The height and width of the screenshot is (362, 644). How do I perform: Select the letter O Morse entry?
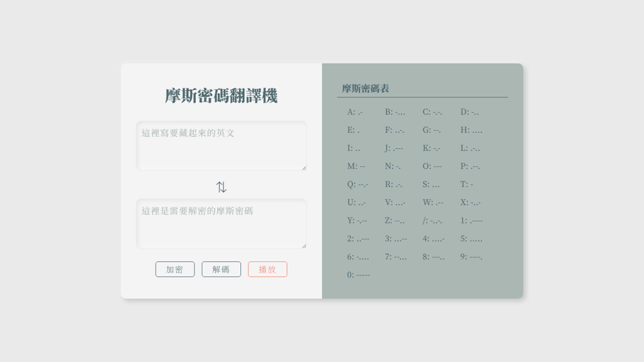tap(432, 166)
